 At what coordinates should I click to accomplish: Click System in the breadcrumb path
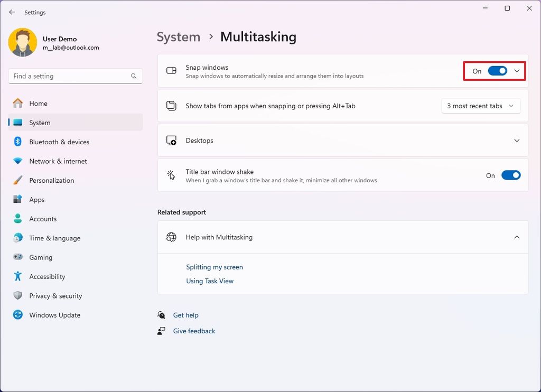coord(178,37)
